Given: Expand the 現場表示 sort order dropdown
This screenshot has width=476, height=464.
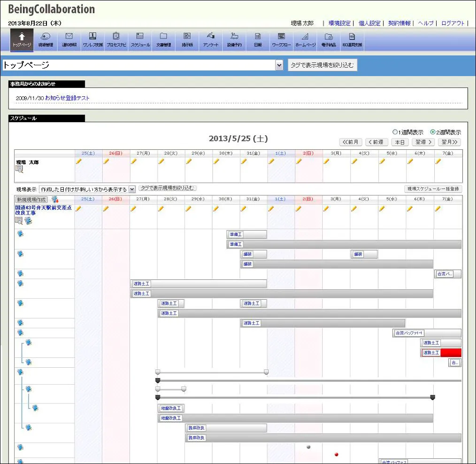Looking at the screenshot, I should click(x=132, y=189).
